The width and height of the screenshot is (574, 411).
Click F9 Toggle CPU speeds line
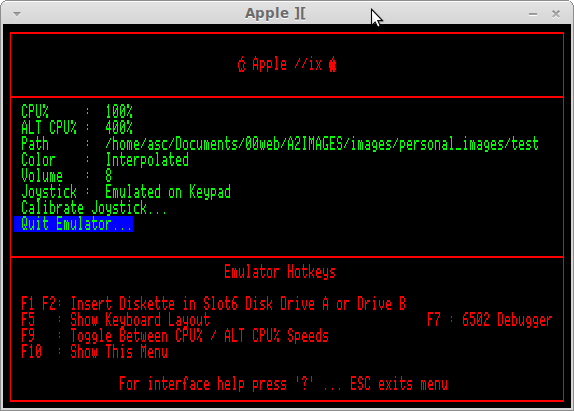[x=175, y=336]
